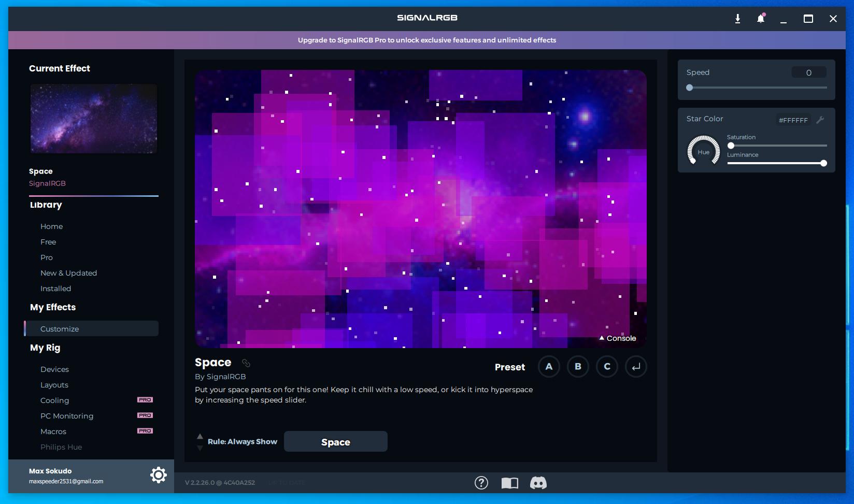Click the #FFFFFF star color hex field

pyautogui.click(x=793, y=120)
